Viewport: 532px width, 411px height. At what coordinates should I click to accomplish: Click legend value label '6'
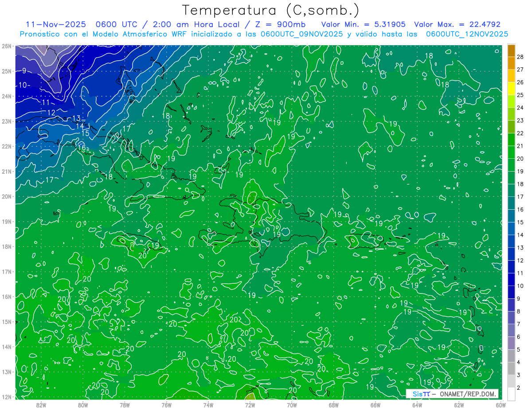[518, 337]
